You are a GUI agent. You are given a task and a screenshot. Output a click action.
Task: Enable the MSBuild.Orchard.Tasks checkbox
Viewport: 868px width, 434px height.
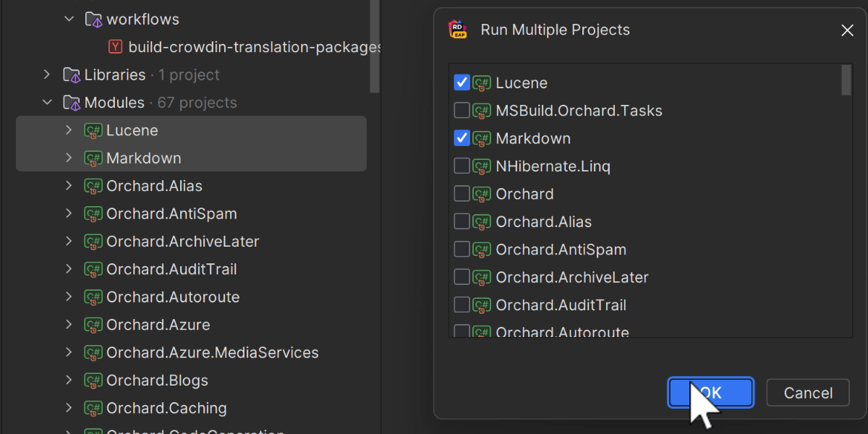point(461,111)
